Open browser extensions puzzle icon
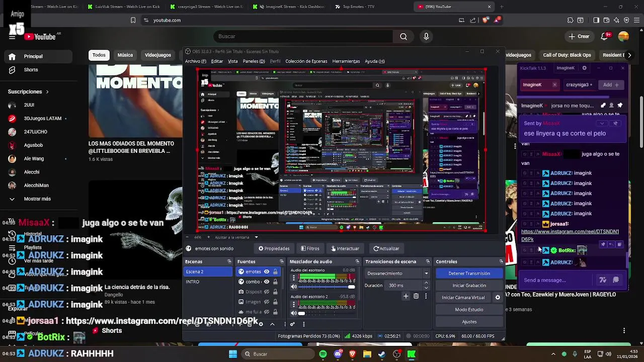 pyautogui.click(x=570, y=20)
